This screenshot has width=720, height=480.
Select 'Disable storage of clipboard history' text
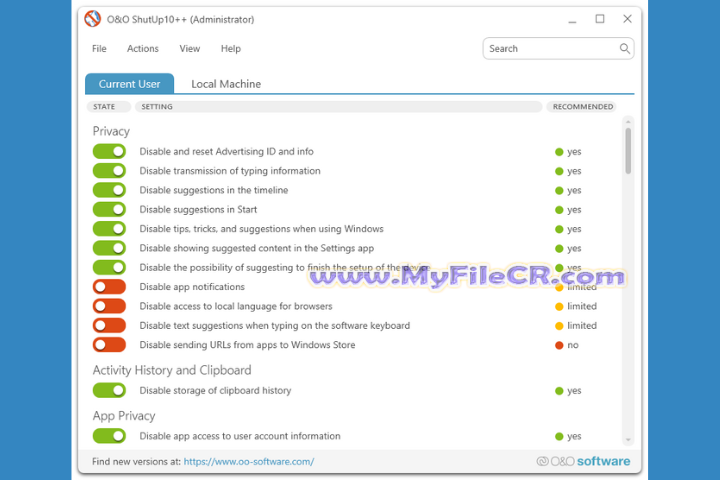(x=215, y=390)
